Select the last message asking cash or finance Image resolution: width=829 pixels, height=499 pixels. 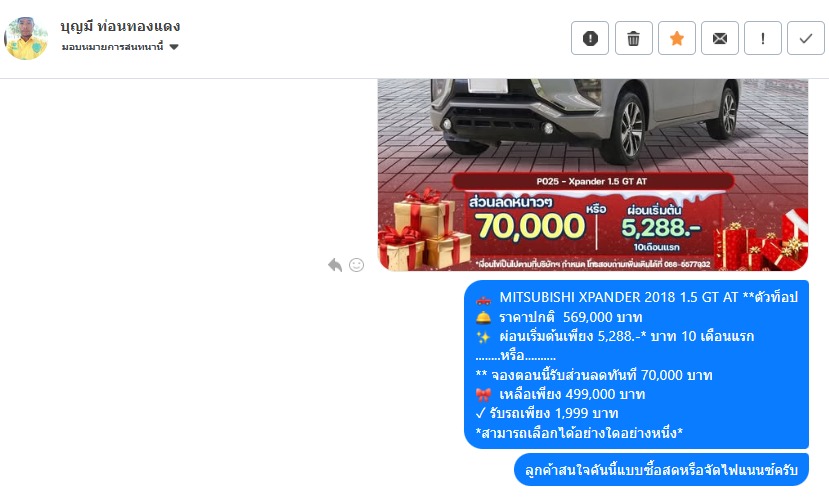click(x=661, y=469)
